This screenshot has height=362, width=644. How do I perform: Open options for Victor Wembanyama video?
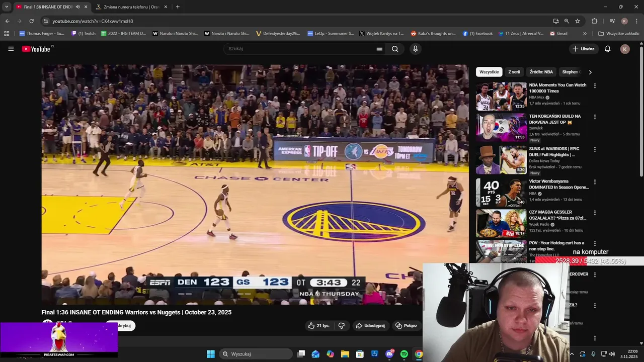(595, 182)
